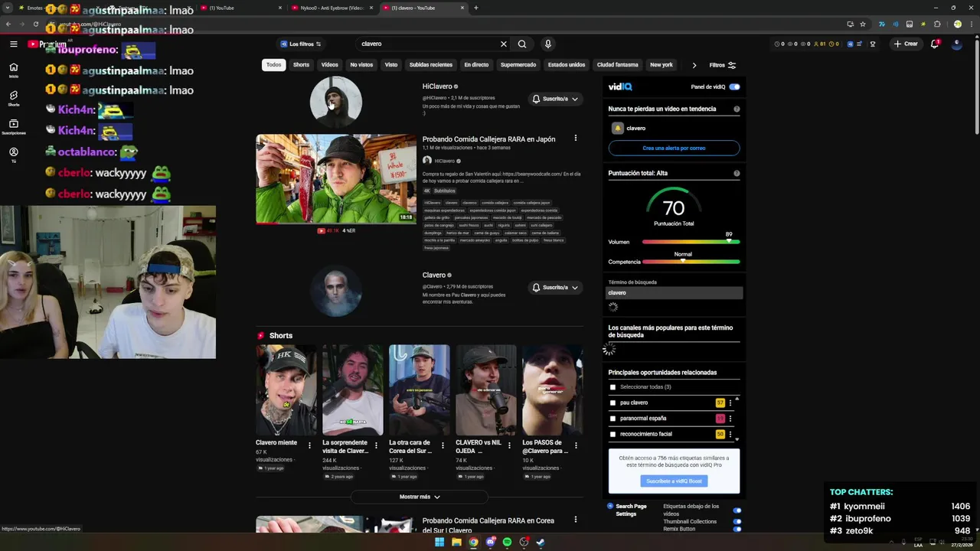Click help icon beside Nunca te pierdas
This screenshot has height=551, width=980.
tap(737, 109)
